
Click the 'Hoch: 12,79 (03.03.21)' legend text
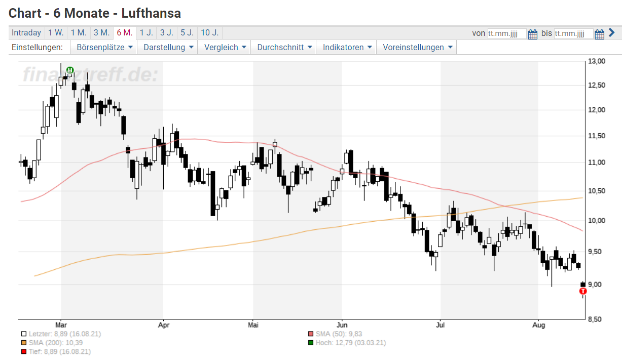[x=351, y=343]
